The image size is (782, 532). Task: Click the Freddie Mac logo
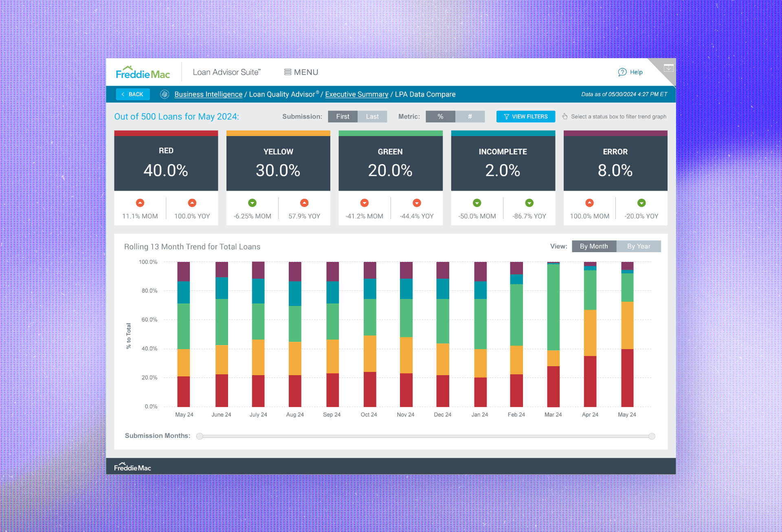[143, 72]
